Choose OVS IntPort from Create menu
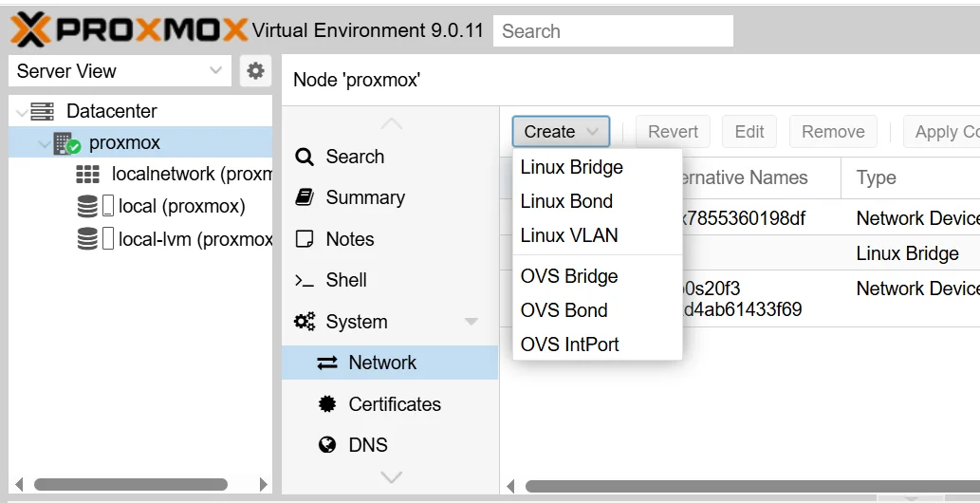Screen dimensions: 980x503 (x=597, y=345)
